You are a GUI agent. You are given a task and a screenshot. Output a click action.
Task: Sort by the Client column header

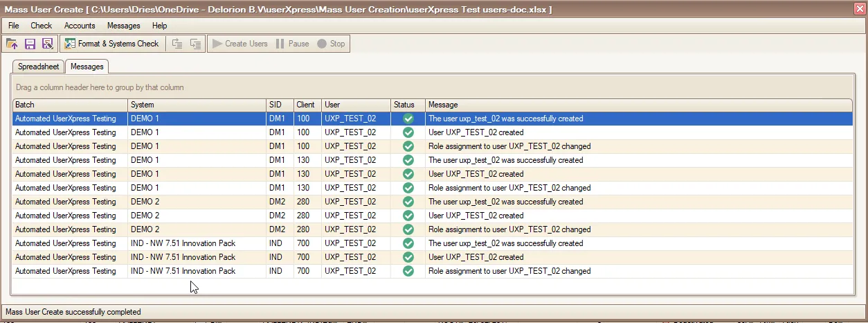308,105
